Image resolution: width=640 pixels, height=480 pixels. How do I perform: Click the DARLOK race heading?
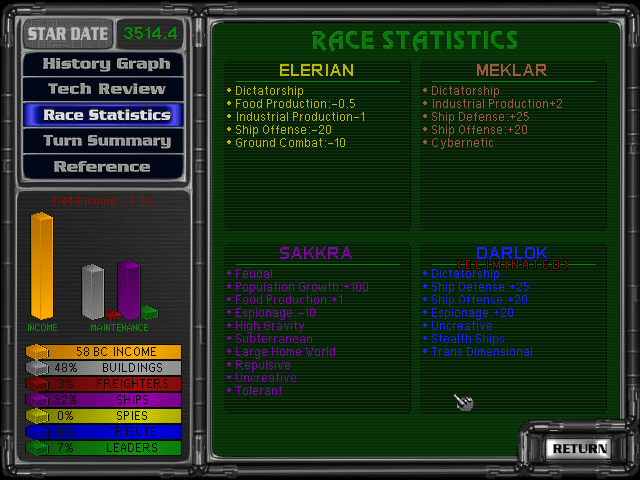[x=511, y=253]
